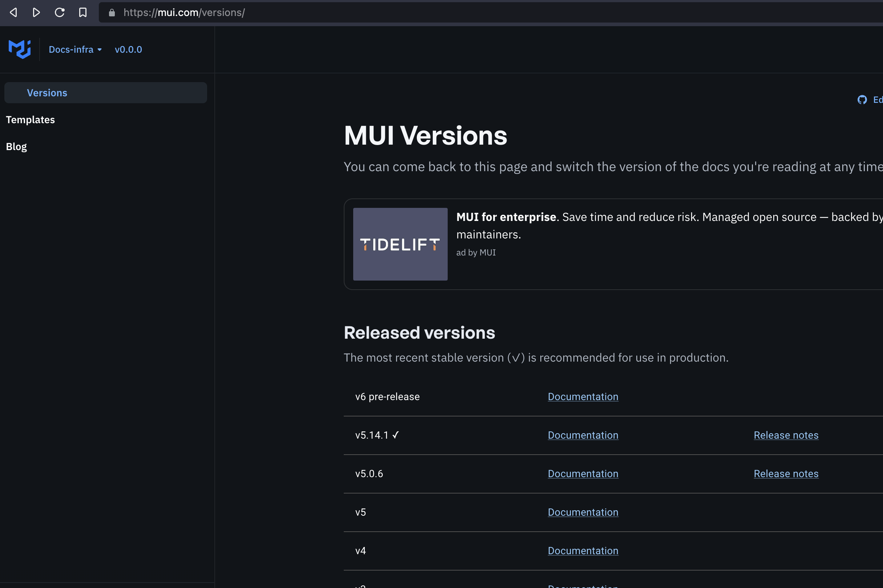Select the URL in the address bar
The image size is (883, 588).
[x=185, y=12]
